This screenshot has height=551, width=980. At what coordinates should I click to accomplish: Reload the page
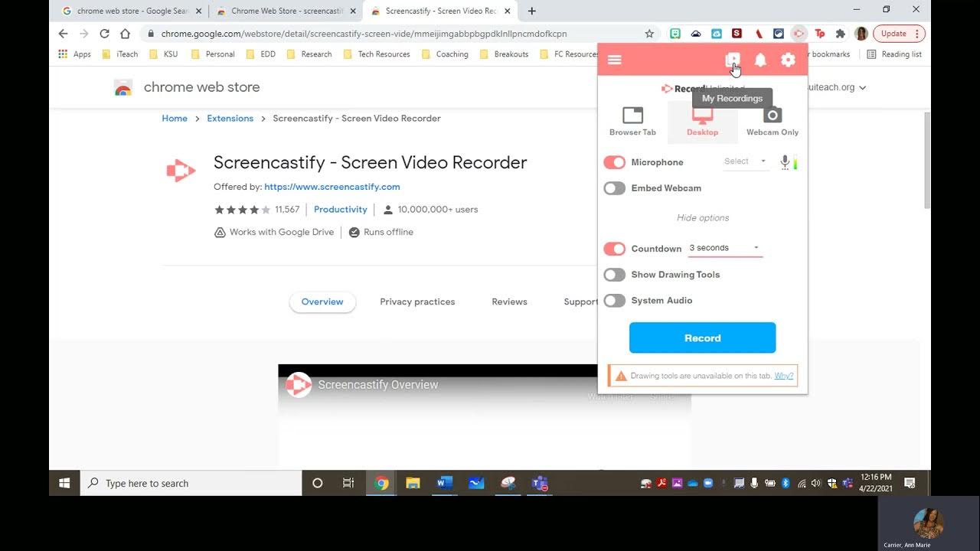(x=104, y=34)
